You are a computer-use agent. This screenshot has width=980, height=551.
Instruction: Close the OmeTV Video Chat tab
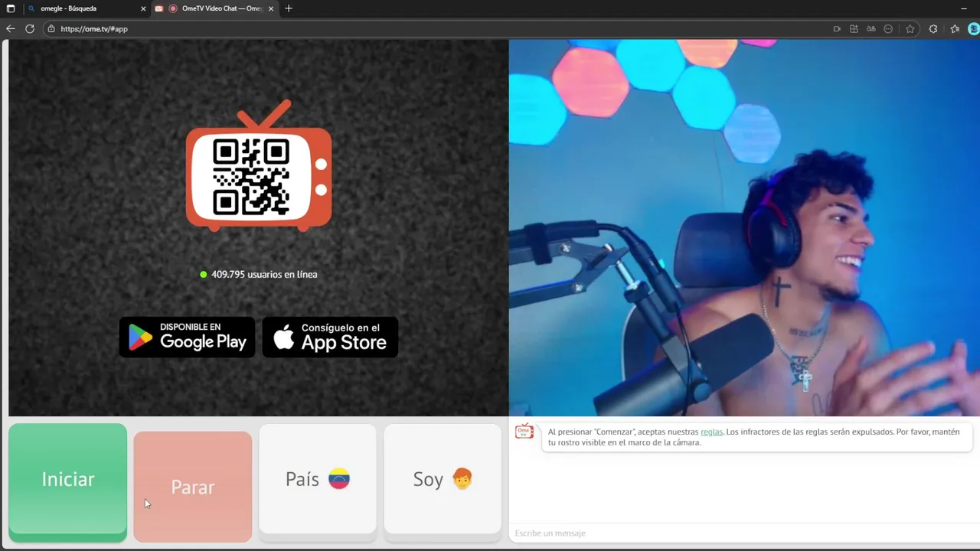coord(270,8)
